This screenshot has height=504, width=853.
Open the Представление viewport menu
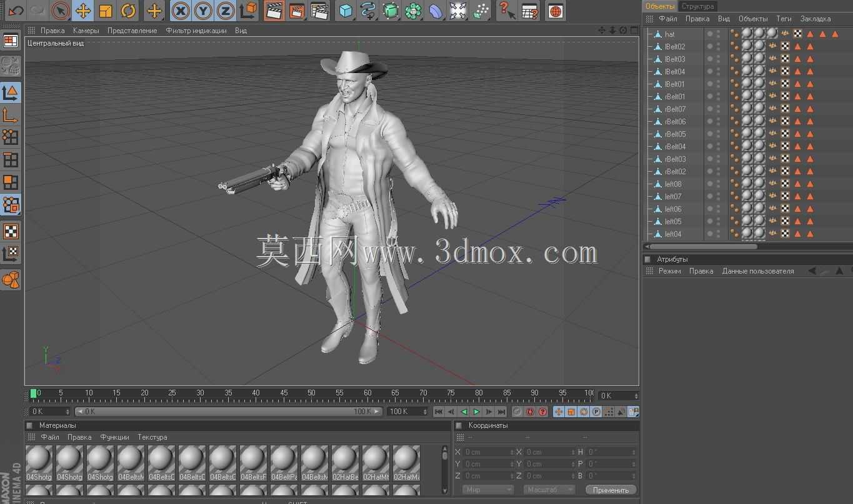pos(132,31)
